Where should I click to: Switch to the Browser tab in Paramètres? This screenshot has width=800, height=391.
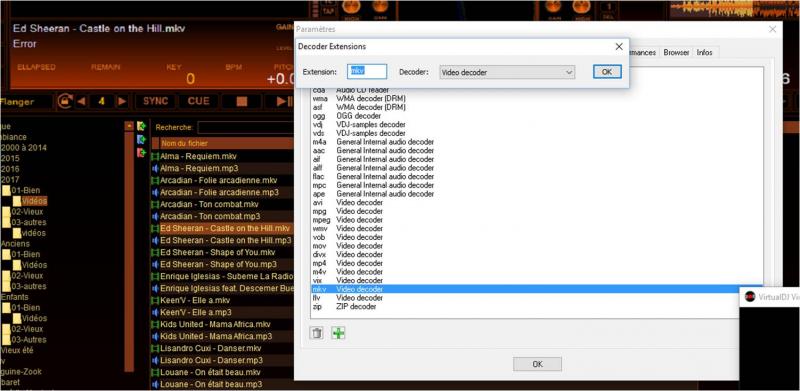pos(676,52)
